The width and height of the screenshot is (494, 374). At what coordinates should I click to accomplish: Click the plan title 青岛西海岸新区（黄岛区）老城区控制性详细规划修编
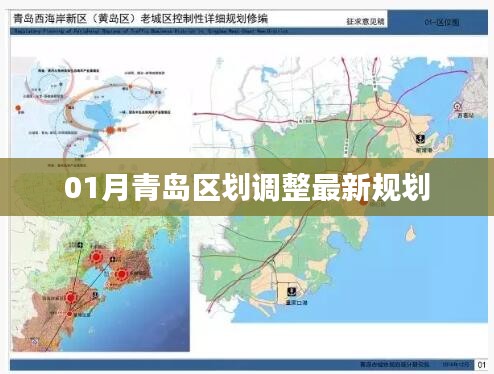pos(140,18)
